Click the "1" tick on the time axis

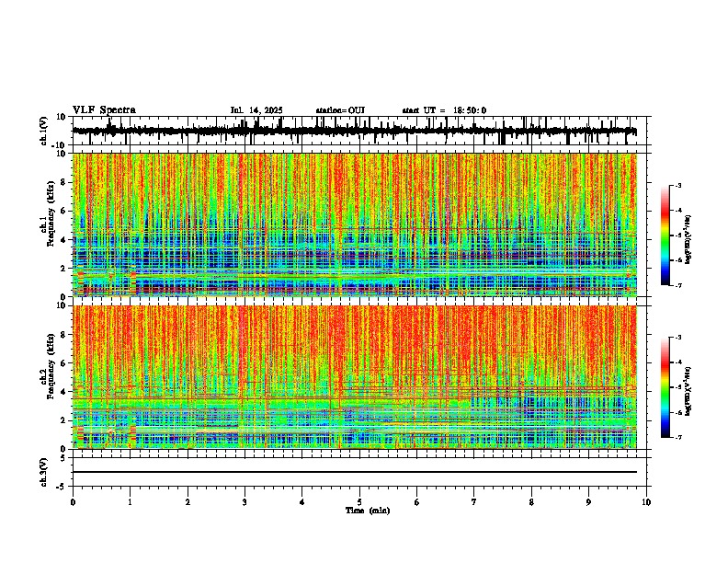[x=130, y=502]
